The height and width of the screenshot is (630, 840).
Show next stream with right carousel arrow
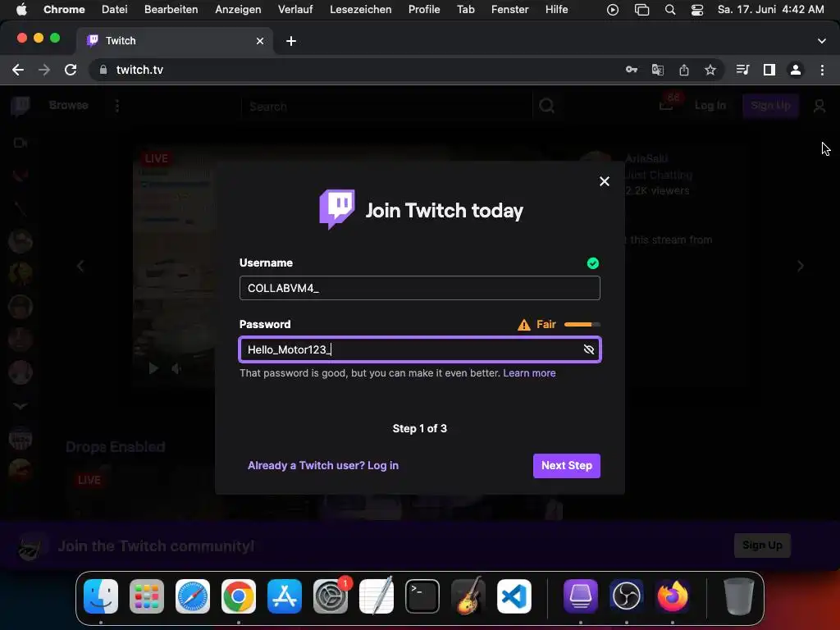pyautogui.click(x=801, y=266)
